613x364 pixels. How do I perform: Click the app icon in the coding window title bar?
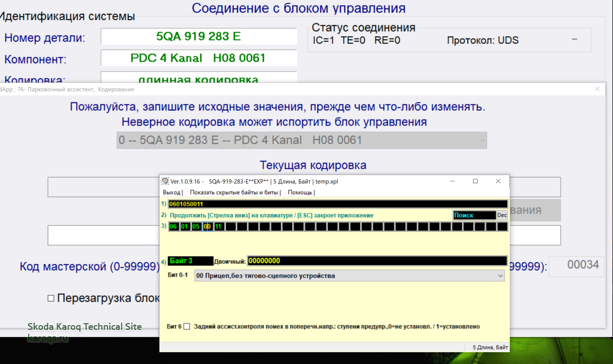point(165,181)
